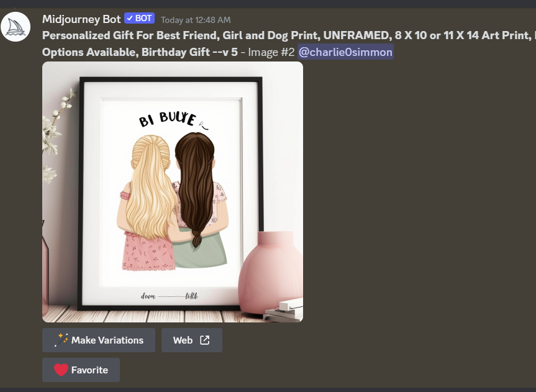Viewport: 536px width, 392px height.
Task: Open the Web link button
Action: pyautogui.click(x=192, y=340)
